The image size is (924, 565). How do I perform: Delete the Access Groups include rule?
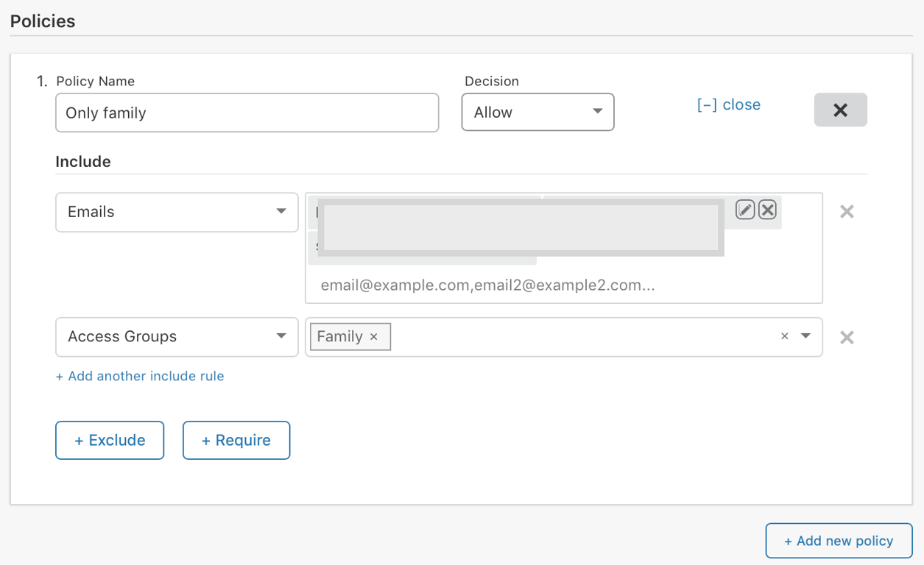(847, 337)
